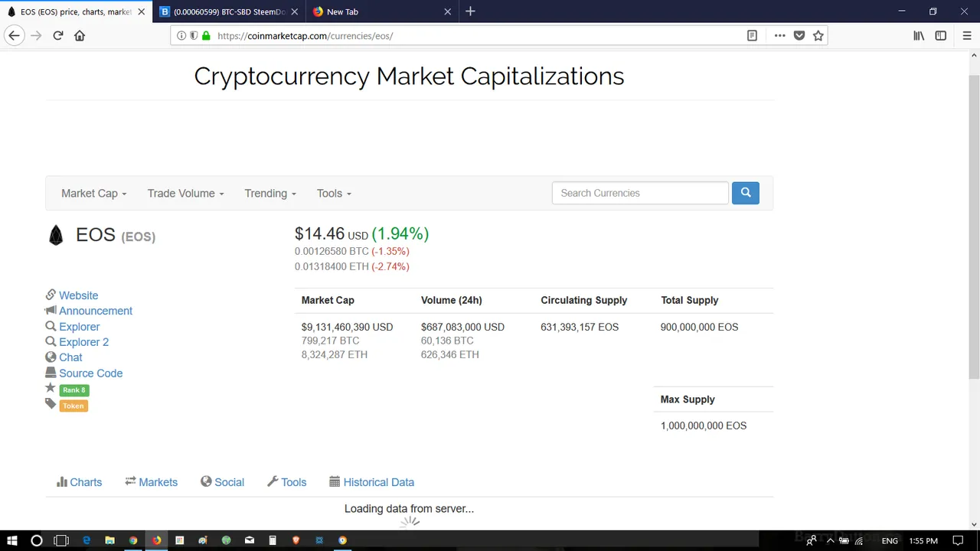Close the BTC-SBD SteemDollars tab
The image size is (980, 551).
click(294, 11)
